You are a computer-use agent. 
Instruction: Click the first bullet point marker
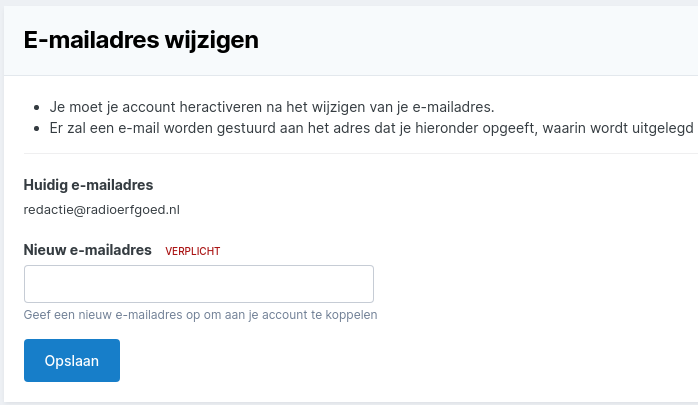pos(36,107)
